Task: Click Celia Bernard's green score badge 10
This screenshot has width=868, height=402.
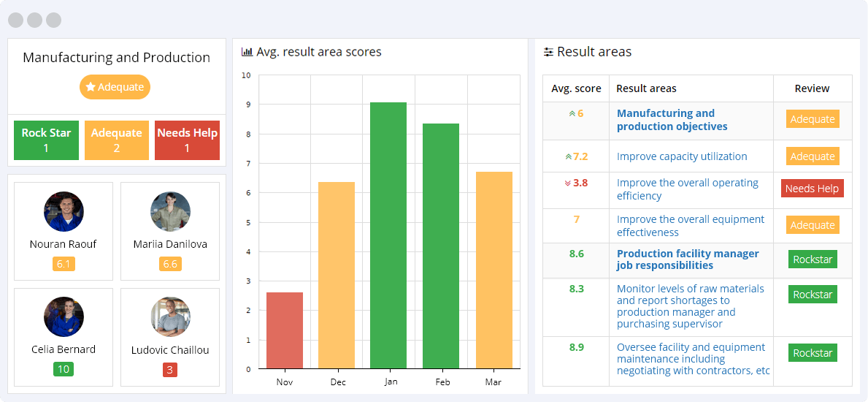Action: coord(64,369)
